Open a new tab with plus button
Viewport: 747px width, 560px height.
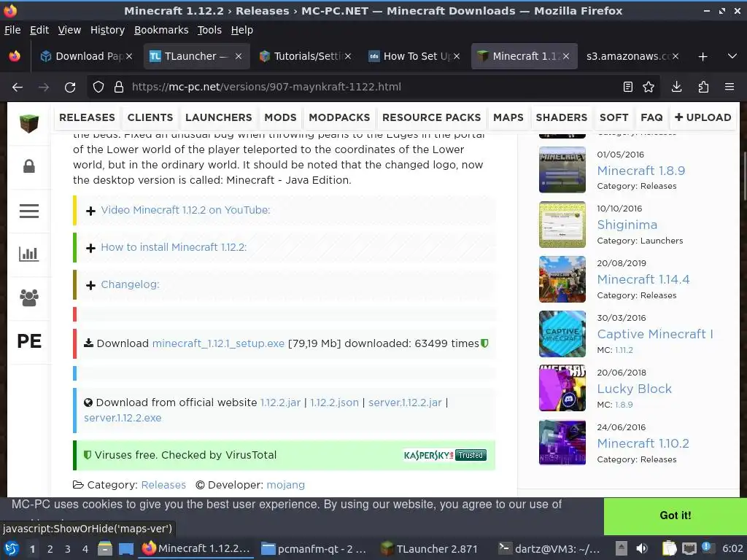pos(703,57)
